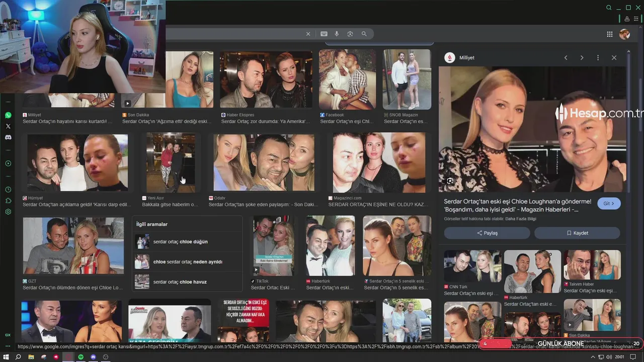Open the Google apps grid
The height and width of the screenshot is (362, 644).
click(x=609, y=34)
